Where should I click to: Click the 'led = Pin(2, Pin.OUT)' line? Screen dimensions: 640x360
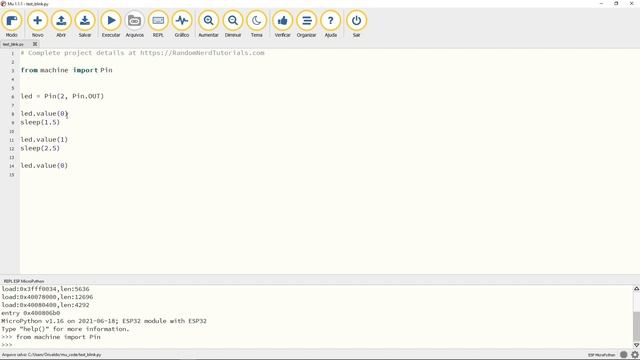point(62,96)
